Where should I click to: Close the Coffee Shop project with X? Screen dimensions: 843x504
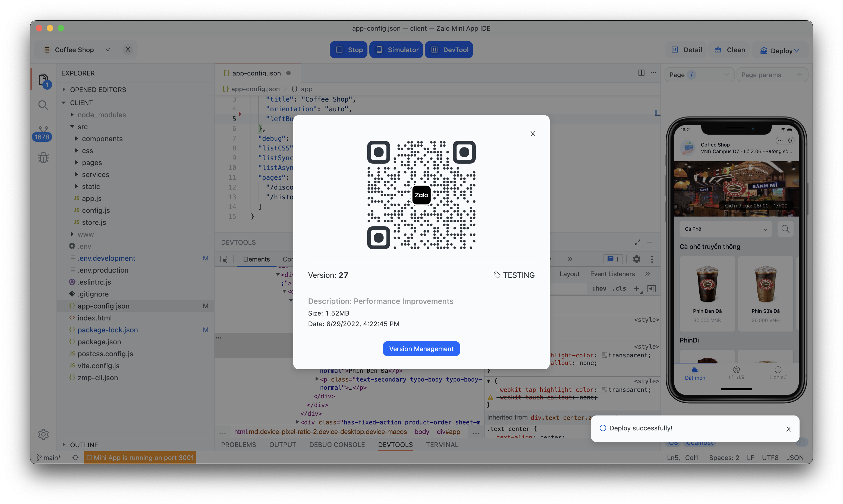point(128,49)
